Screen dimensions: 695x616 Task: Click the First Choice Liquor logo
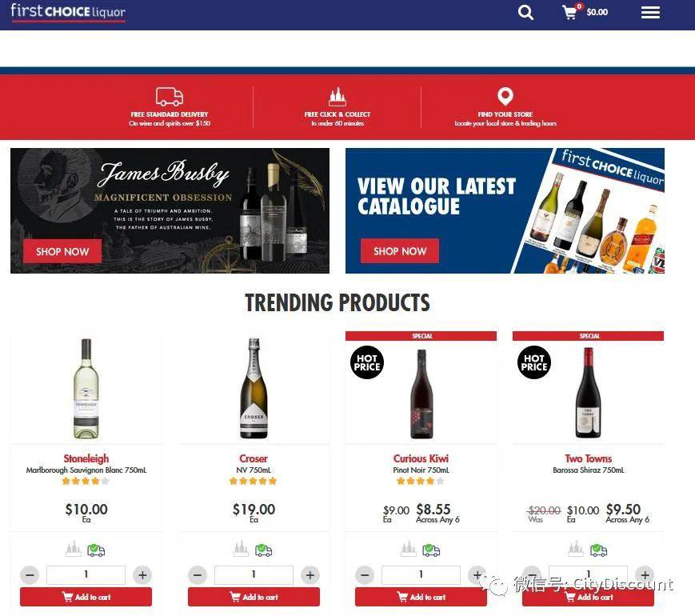tap(68, 12)
